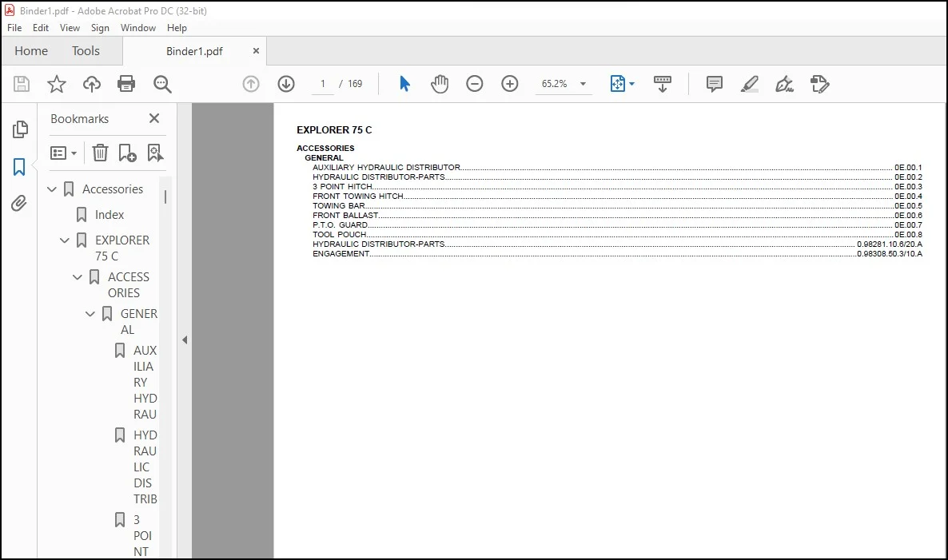Screen dimensions: 948x560
Task: Go to previous page arrow
Action: point(251,84)
